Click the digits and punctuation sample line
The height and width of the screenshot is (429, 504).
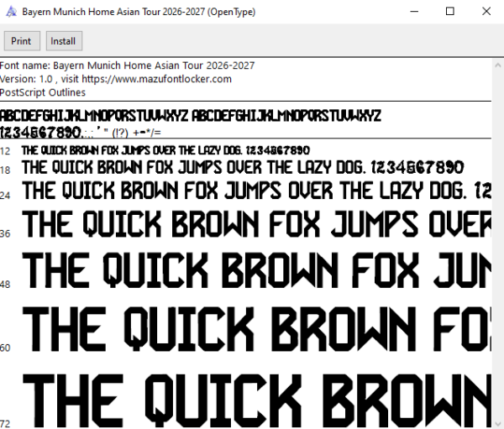81,132
